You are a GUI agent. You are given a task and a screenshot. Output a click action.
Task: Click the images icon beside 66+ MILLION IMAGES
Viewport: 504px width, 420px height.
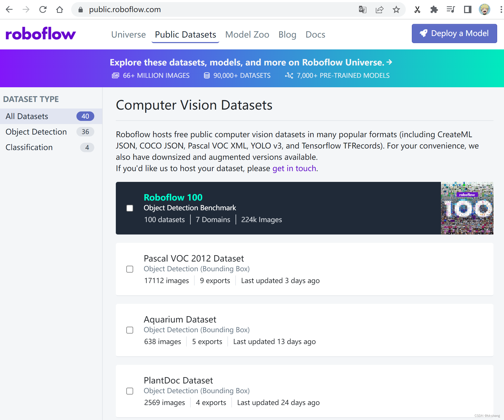(116, 76)
